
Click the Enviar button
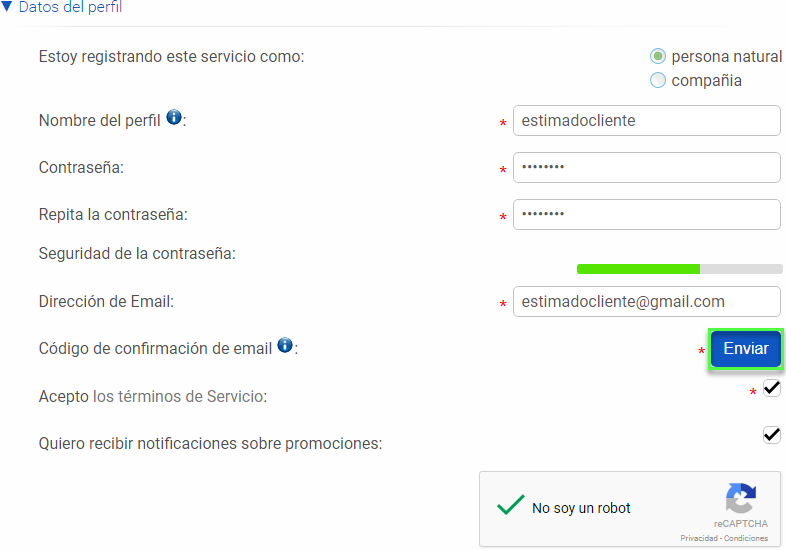(x=746, y=349)
